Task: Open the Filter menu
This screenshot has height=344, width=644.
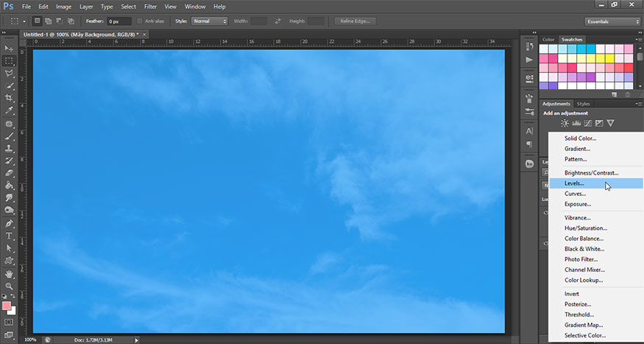Action: 151,7
